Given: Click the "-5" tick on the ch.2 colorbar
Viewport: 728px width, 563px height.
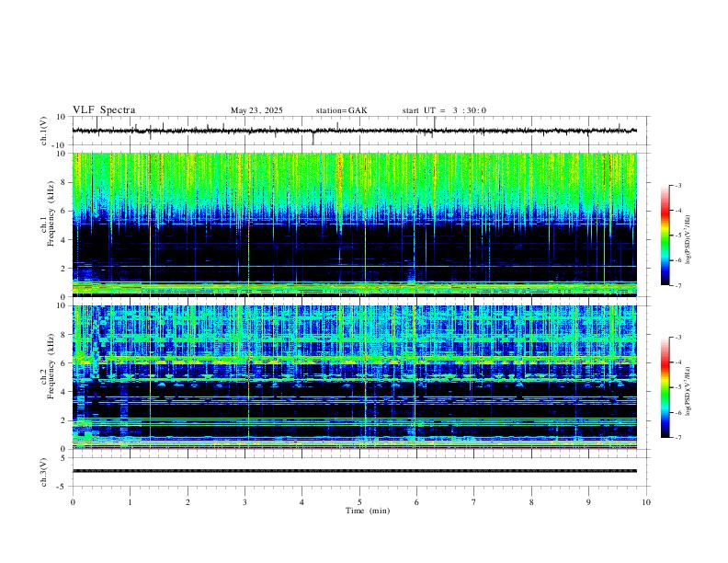Looking at the screenshot, I should pos(678,387).
